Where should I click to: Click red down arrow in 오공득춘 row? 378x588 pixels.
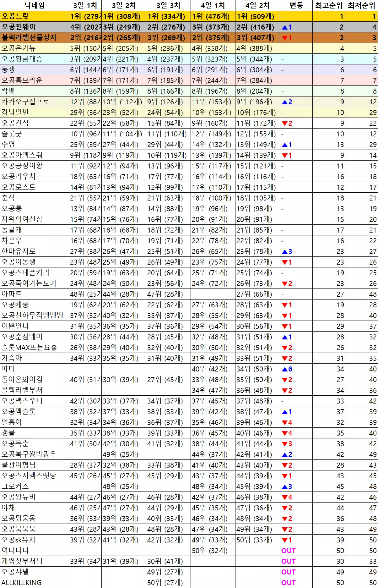[285, 444]
